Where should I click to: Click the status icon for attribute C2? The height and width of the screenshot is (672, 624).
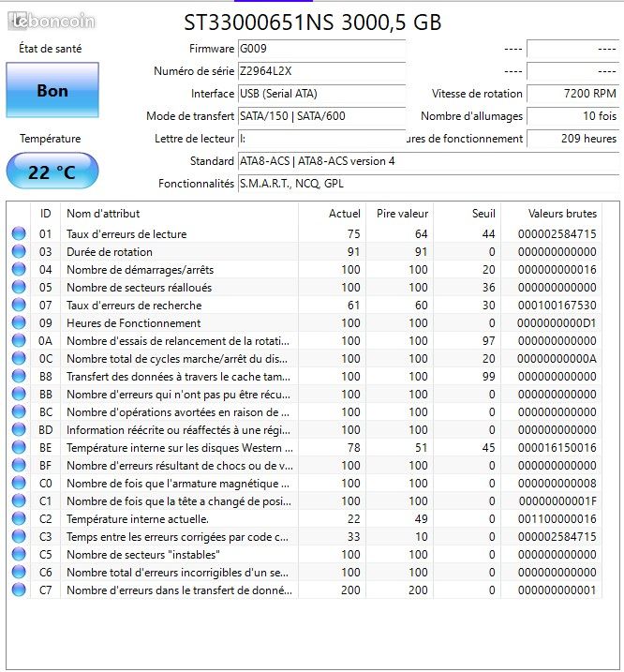point(19,518)
